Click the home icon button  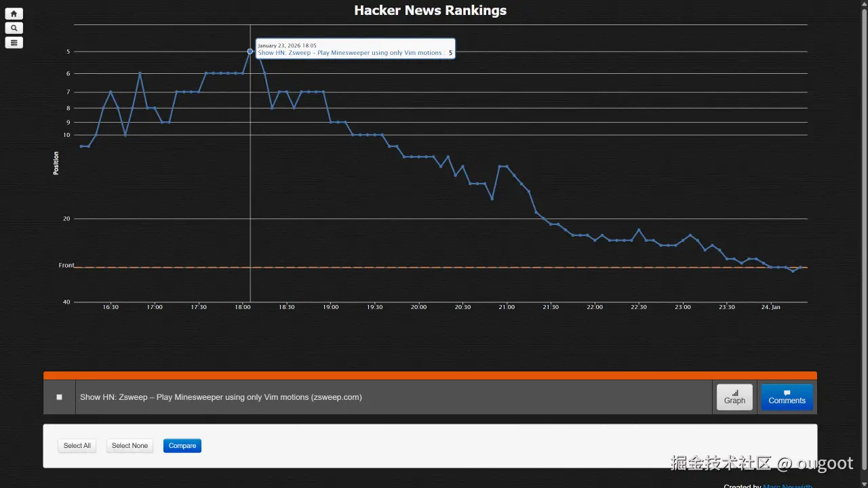(x=14, y=14)
